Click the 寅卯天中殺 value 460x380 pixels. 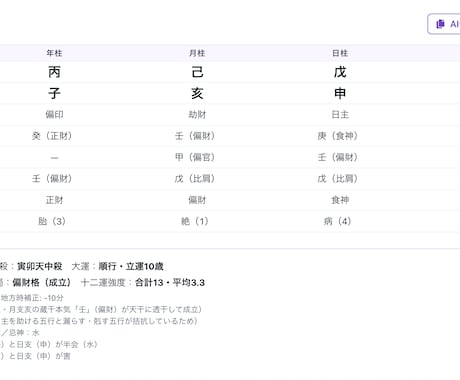click(40, 266)
